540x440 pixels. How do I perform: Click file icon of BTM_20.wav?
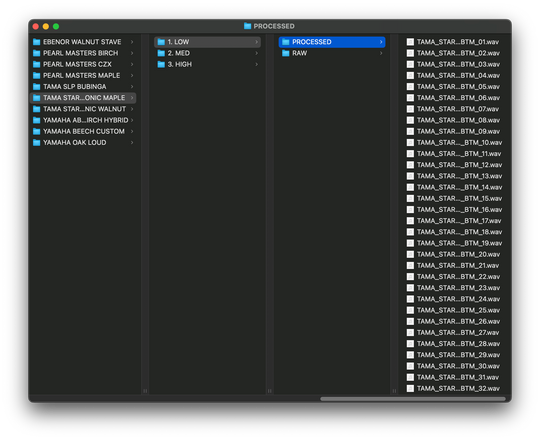410,254
